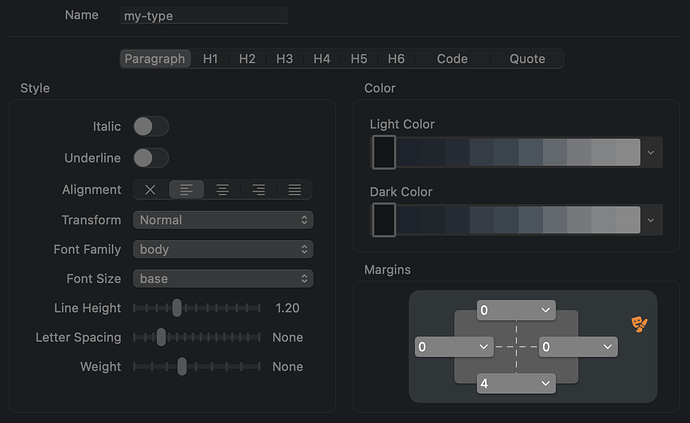Choose right text alignment icon
The width and height of the screenshot is (690, 423).
tap(259, 190)
